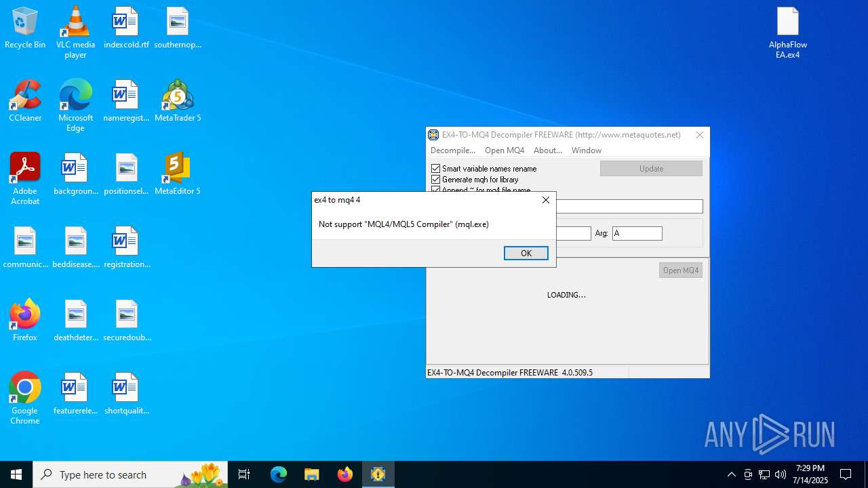Close the ex4 to mq4 dialog
Screen dimensions: 868x488
546,200
